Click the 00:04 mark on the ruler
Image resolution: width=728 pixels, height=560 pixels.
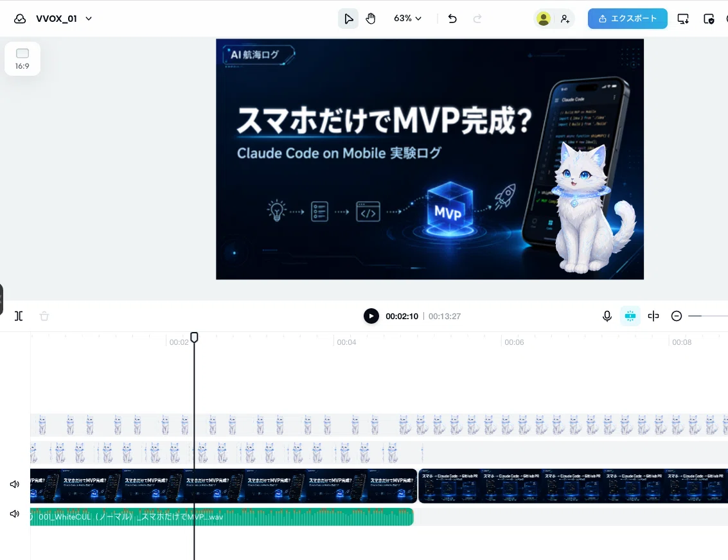click(346, 342)
